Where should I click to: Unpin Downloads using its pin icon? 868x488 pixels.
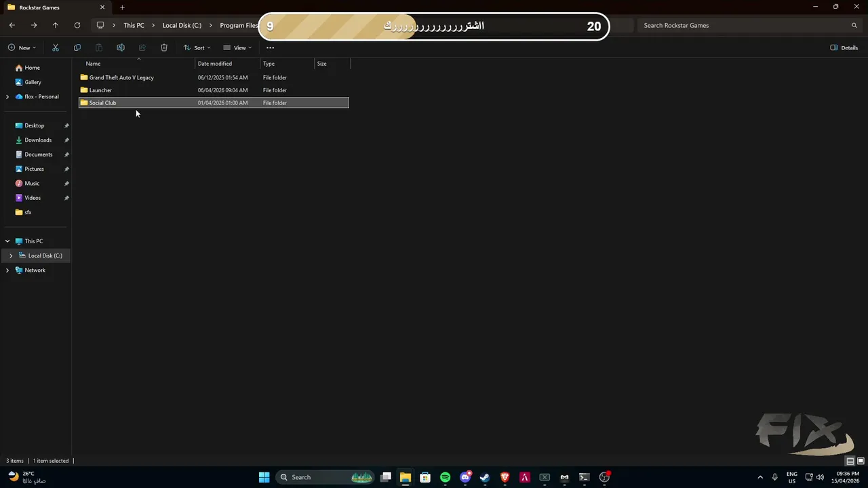pyautogui.click(x=66, y=140)
